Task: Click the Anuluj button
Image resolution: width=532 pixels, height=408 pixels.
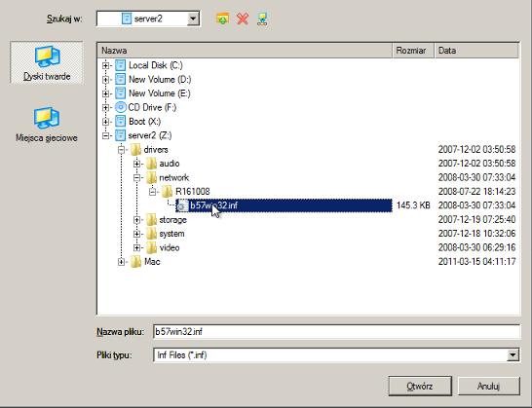Action: pos(488,386)
